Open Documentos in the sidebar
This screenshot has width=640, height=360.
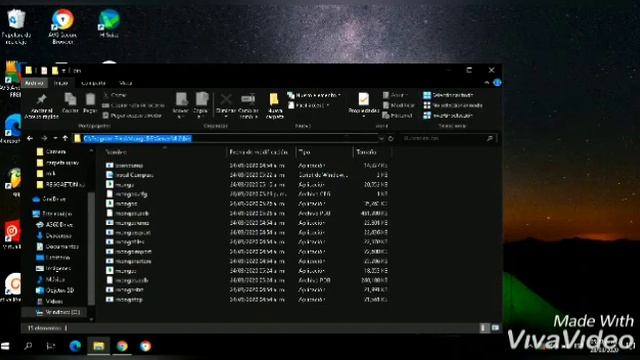(x=61, y=247)
